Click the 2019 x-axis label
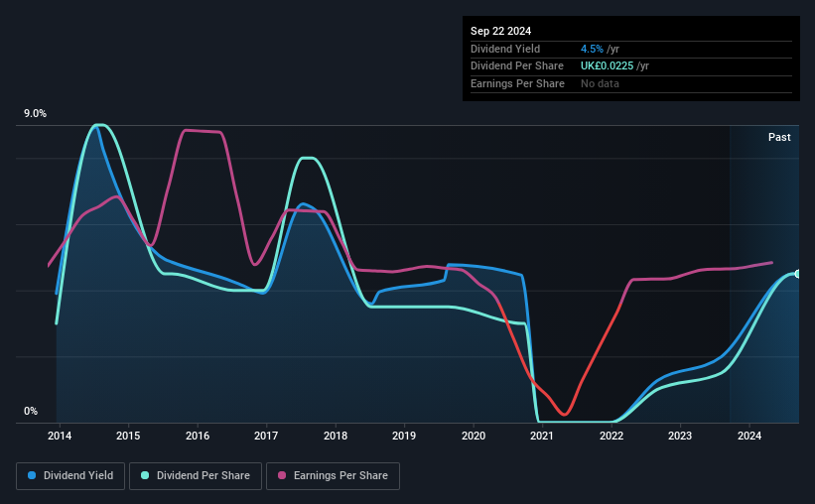The height and width of the screenshot is (504, 815). [404, 436]
